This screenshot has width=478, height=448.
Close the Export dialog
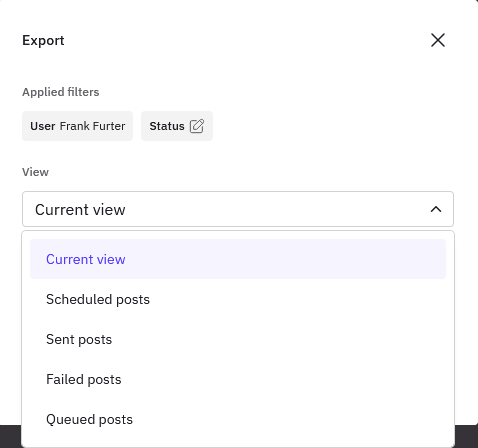coord(438,40)
